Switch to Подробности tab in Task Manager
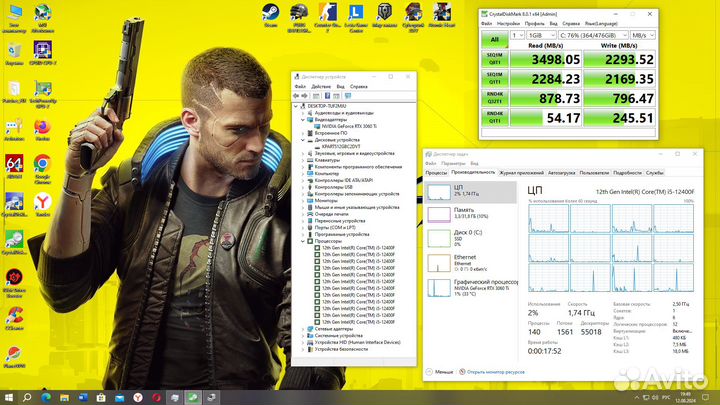 [627, 173]
